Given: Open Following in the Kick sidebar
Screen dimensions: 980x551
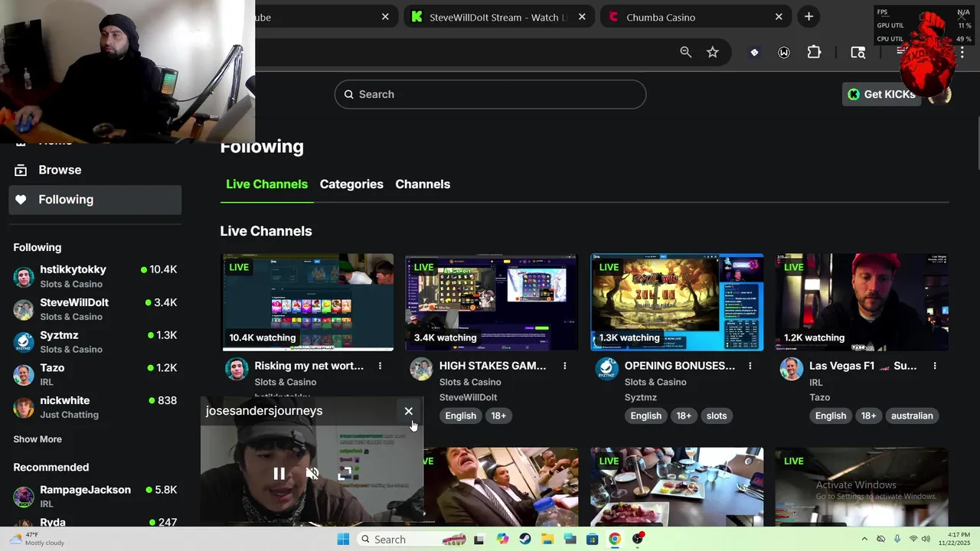Looking at the screenshot, I should point(95,200).
